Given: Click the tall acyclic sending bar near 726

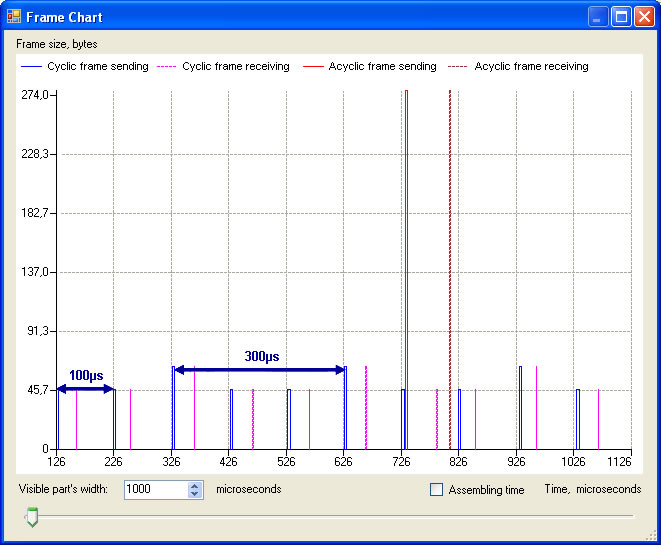Looking at the screenshot, I should pyautogui.click(x=406, y=250).
